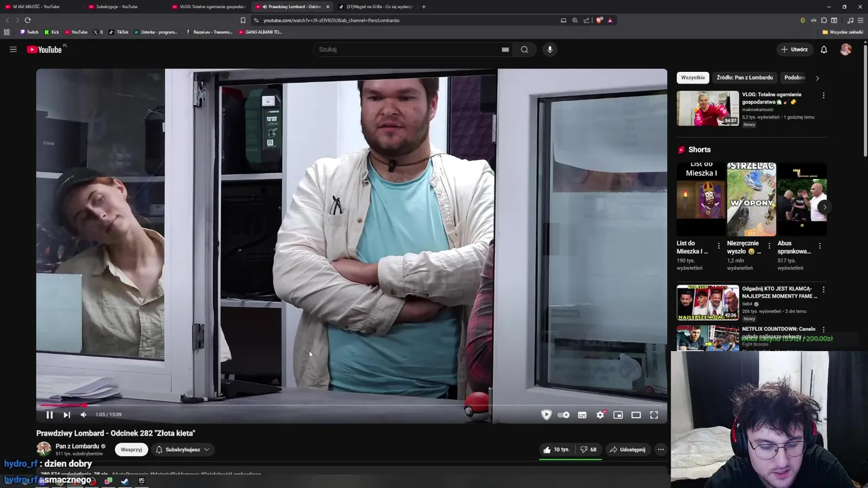The height and width of the screenshot is (488, 868).
Task: Open the Kick bookmark
Action: [x=52, y=32]
